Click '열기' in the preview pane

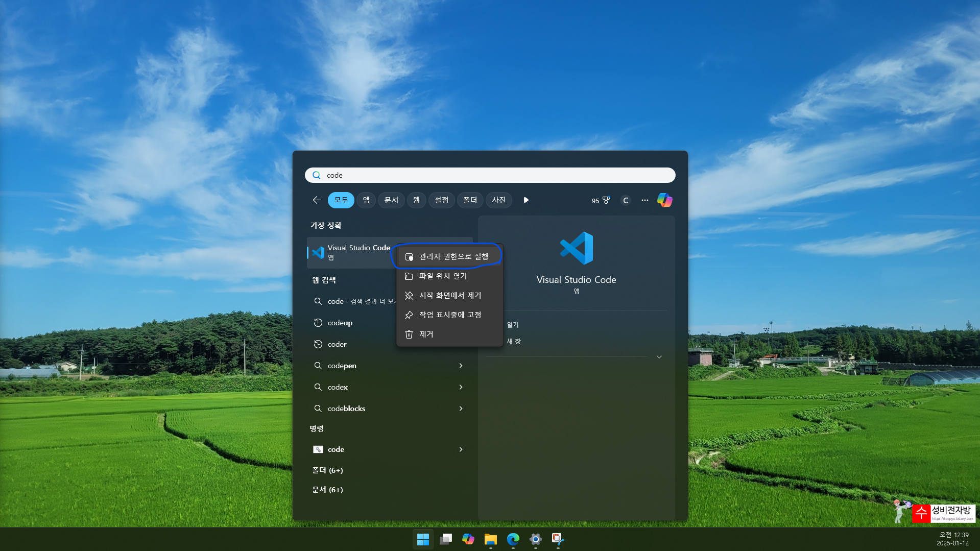tap(513, 325)
